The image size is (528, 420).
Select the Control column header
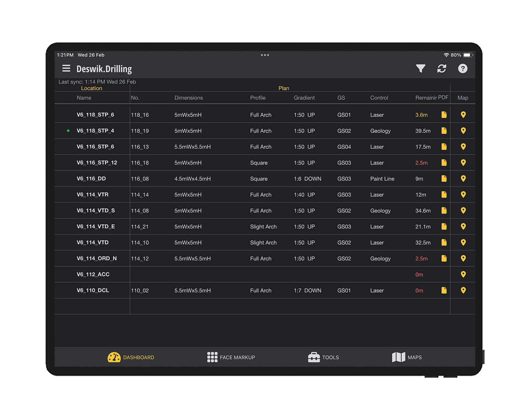379,98
